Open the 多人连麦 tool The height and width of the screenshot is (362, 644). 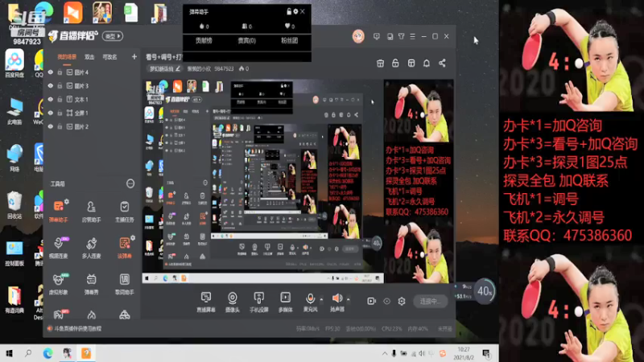point(91,247)
